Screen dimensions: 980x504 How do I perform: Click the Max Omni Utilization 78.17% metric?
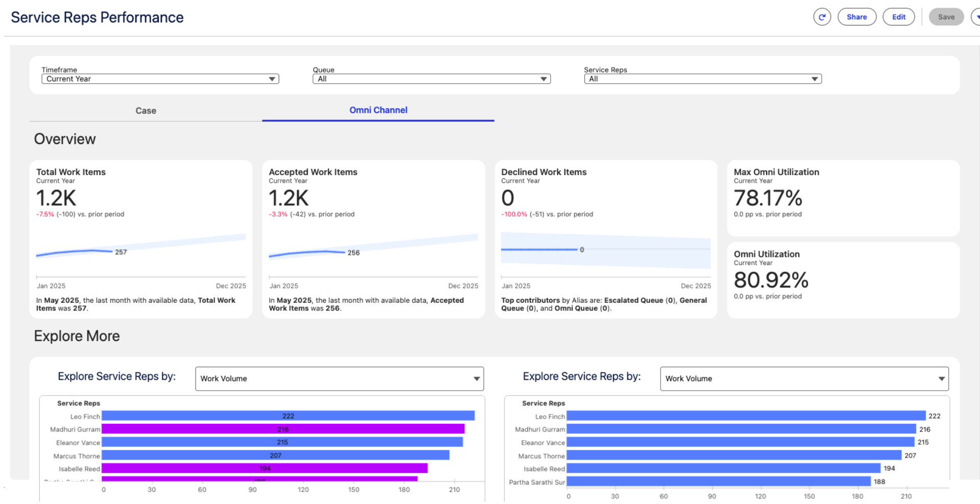tap(768, 198)
